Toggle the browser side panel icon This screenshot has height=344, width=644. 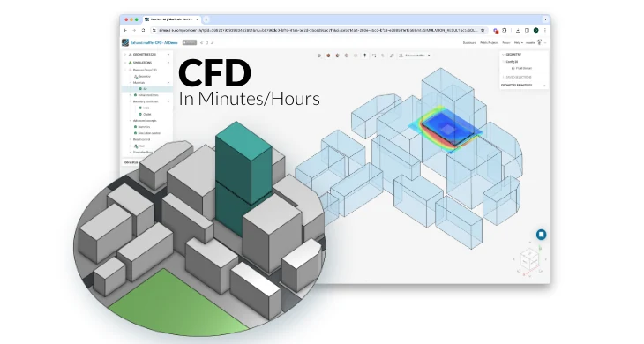click(x=527, y=30)
